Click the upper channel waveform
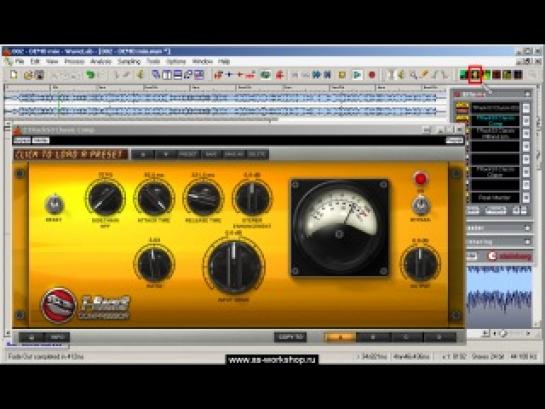This screenshot has width=545, height=409. click(225, 98)
